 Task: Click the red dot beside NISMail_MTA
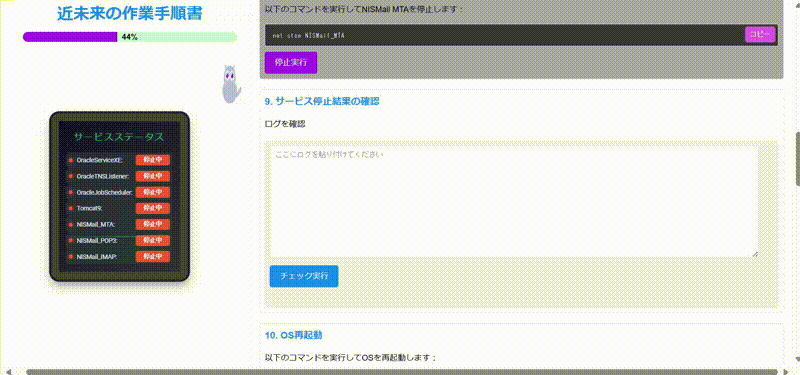tap(71, 224)
